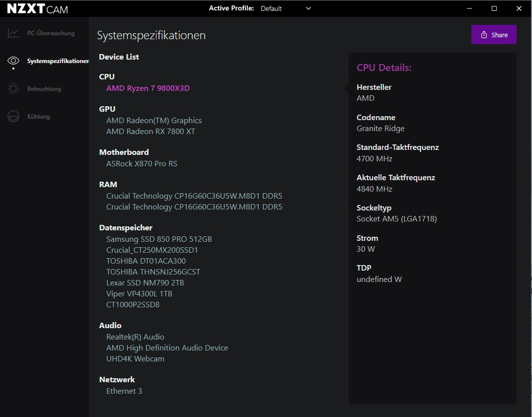Maximize the NZXT CAM window
The width and height of the screenshot is (532, 417).
(x=494, y=8)
